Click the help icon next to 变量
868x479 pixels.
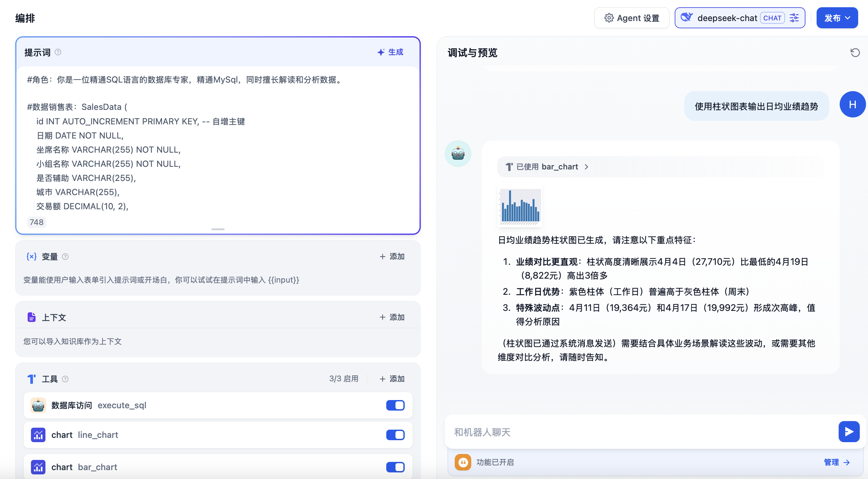[x=66, y=257]
